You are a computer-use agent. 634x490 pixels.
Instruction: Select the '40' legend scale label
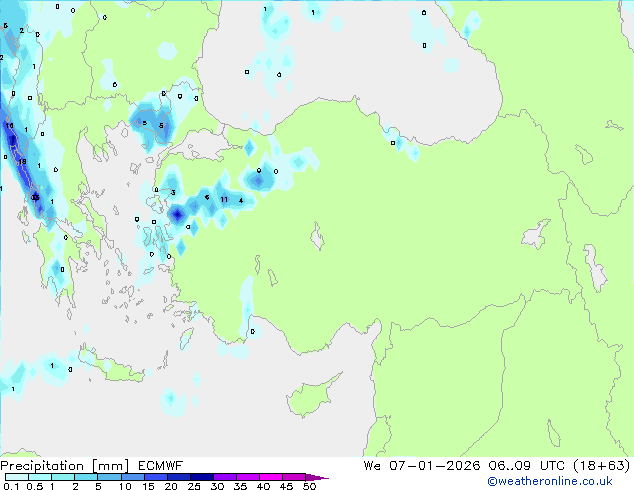point(263,486)
